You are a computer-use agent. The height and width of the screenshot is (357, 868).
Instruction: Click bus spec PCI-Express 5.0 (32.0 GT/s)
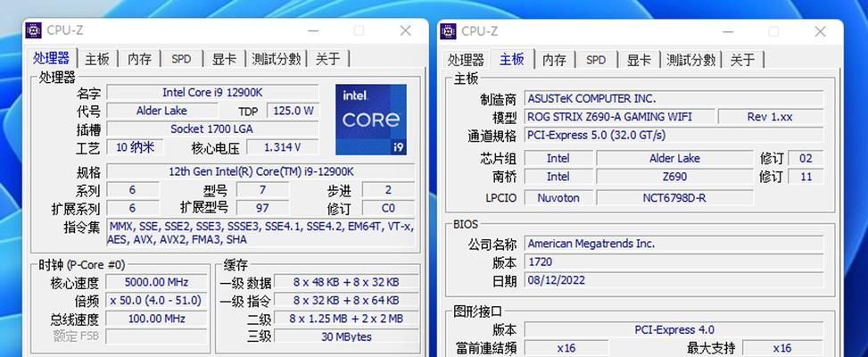click(674, 135)
